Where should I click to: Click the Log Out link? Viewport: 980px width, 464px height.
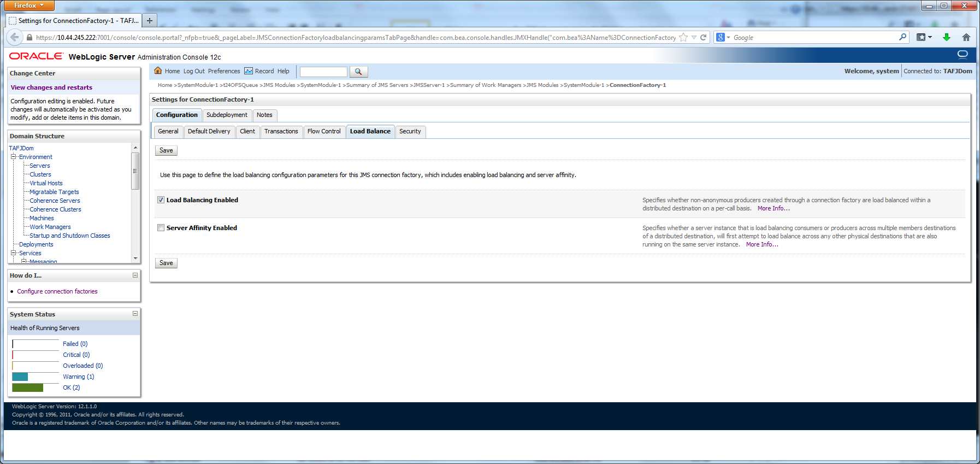194,71
